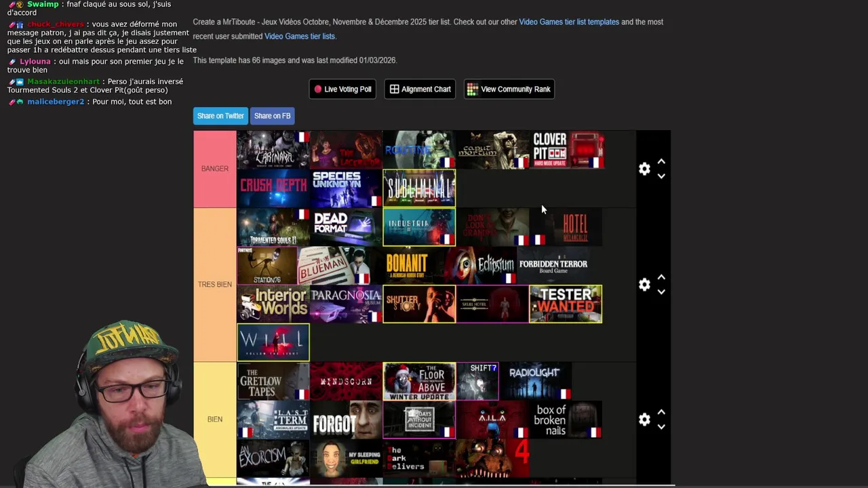Screen dimensions: 868x488
Task: Select the Paragnosia Museum thumbnail
Action: [x=347, y=304]
